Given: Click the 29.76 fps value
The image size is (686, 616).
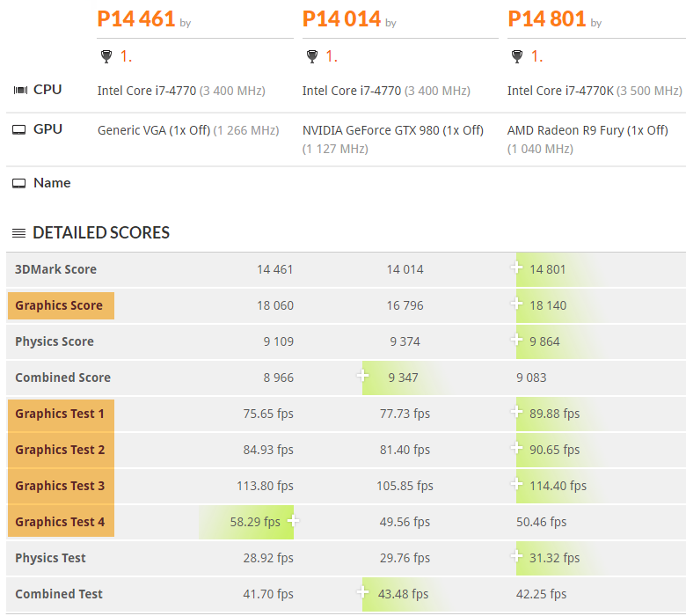Looking at the screenshot, I should click(405, 558).
